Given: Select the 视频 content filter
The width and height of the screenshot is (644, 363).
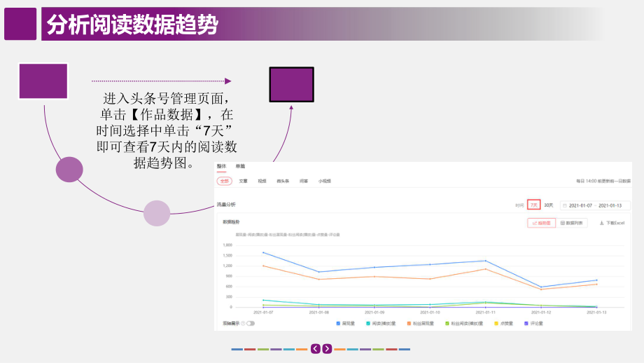Looking at the screenshot, I should click(x=262, y=181).
